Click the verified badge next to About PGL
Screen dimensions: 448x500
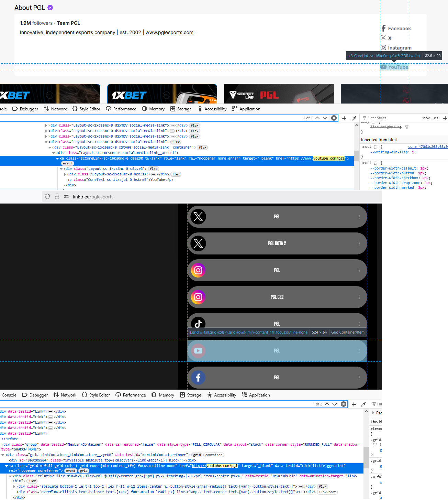[50, 8]
